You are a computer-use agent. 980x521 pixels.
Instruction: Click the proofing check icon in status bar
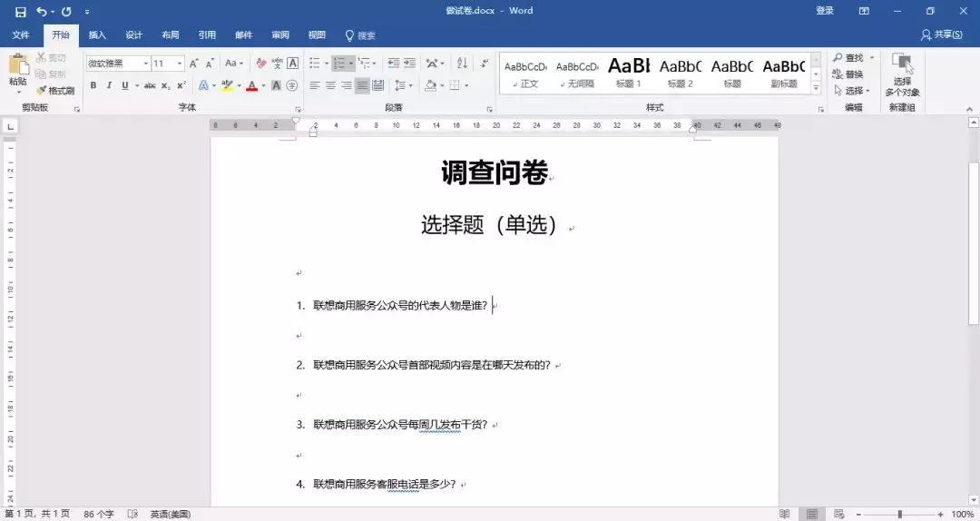point(132,514)
